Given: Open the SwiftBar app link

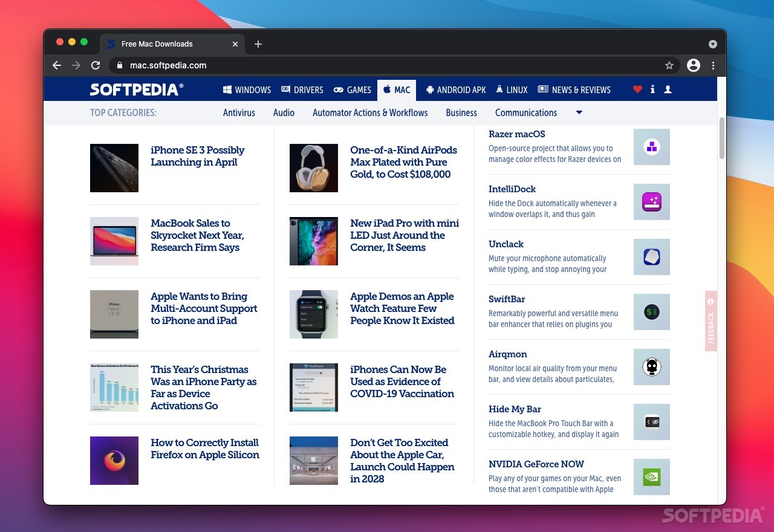Looking at the screenshot, I should click(x=507, y=299).
